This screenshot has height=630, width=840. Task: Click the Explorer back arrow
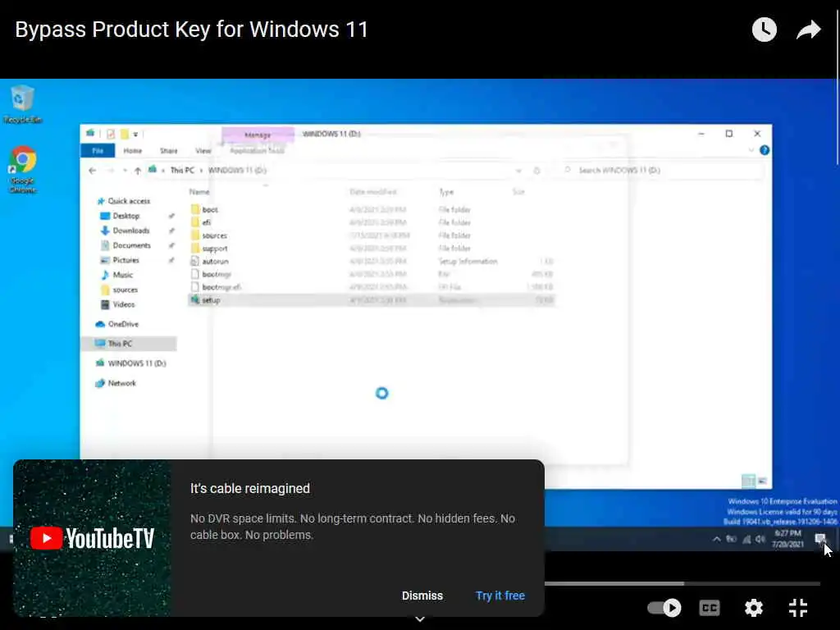pyautogui.click(x=92, y=171)
